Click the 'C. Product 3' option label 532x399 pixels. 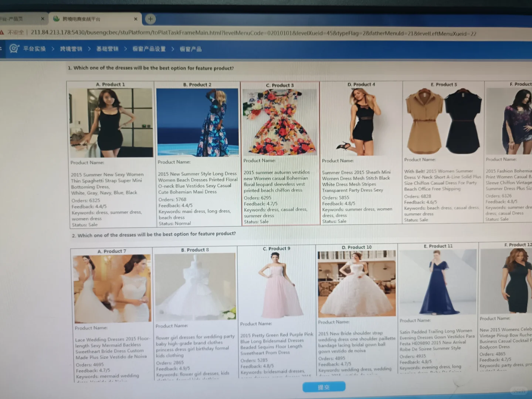[x=280, y=85]
